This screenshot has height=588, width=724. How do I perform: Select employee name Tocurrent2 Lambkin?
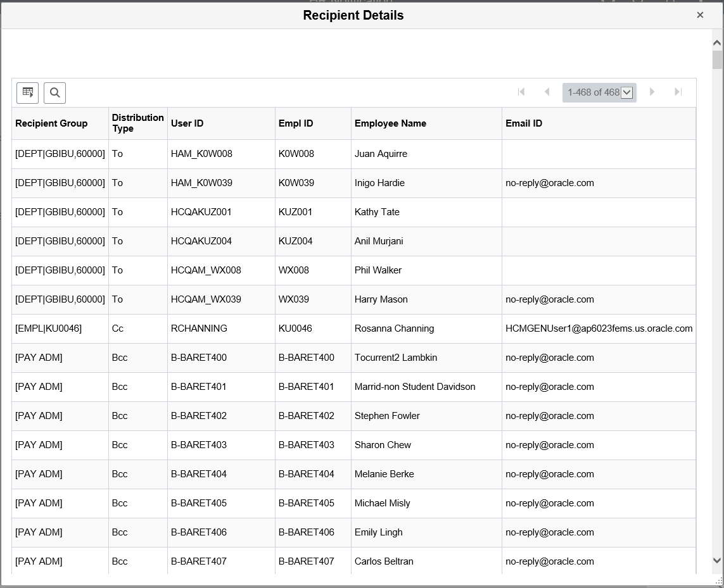pos(396,357)
